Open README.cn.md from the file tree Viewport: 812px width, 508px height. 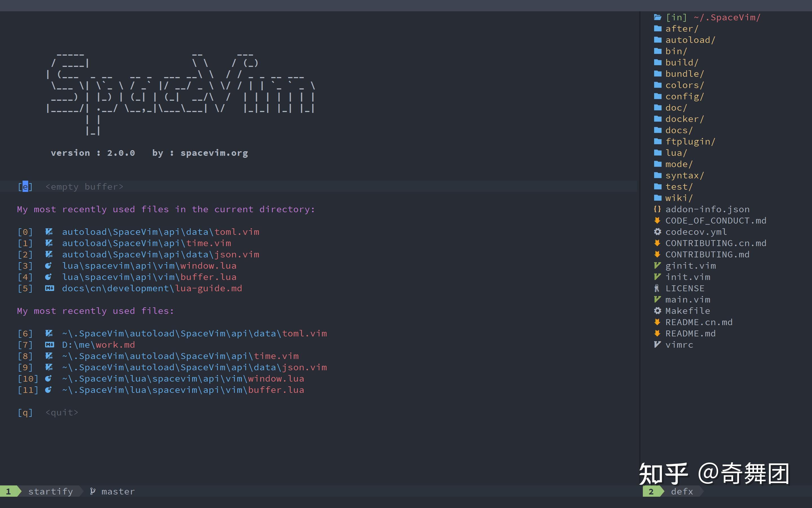click(x=699, y=322)
